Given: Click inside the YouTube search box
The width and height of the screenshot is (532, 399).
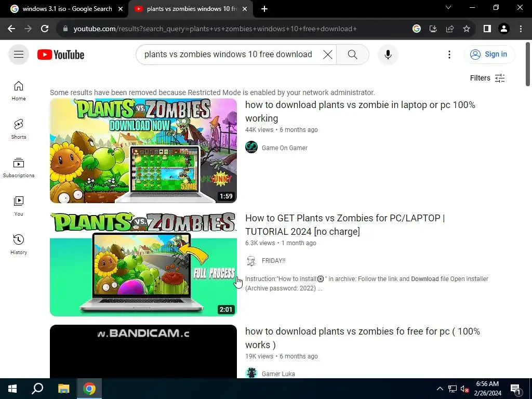Looking at the screenshot, I should [228, 54].
